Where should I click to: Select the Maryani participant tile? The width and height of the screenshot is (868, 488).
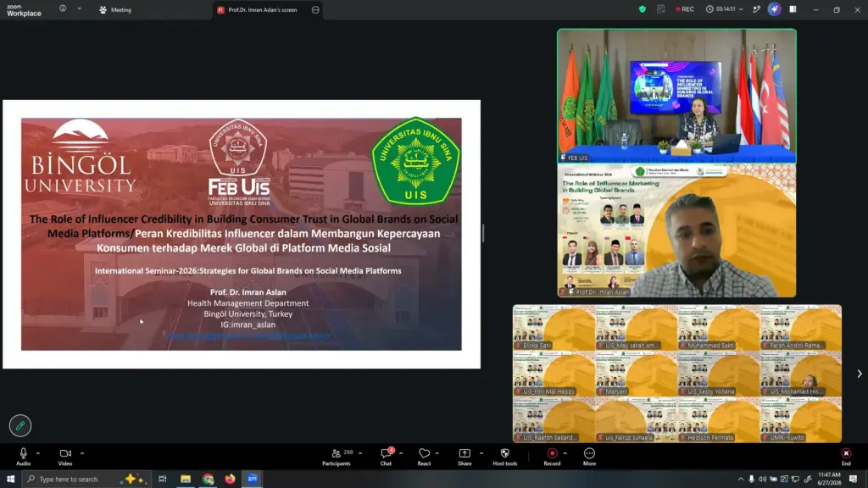636,374
